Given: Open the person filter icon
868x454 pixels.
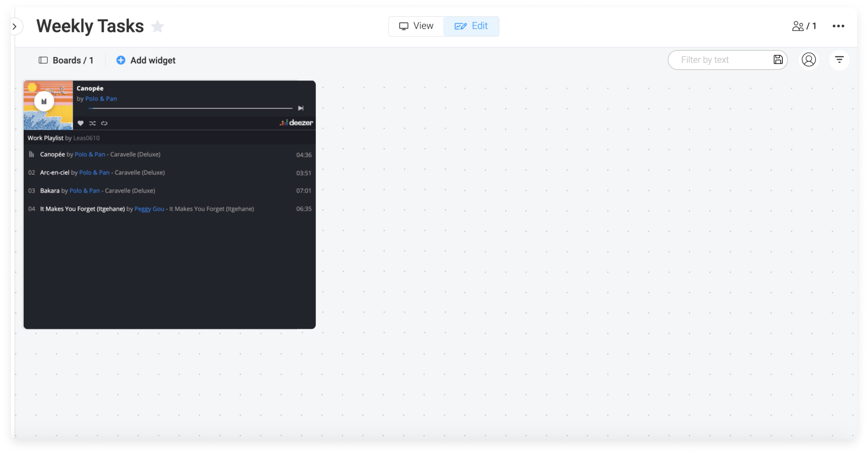Looking at the screenshot, I should 808,60.
